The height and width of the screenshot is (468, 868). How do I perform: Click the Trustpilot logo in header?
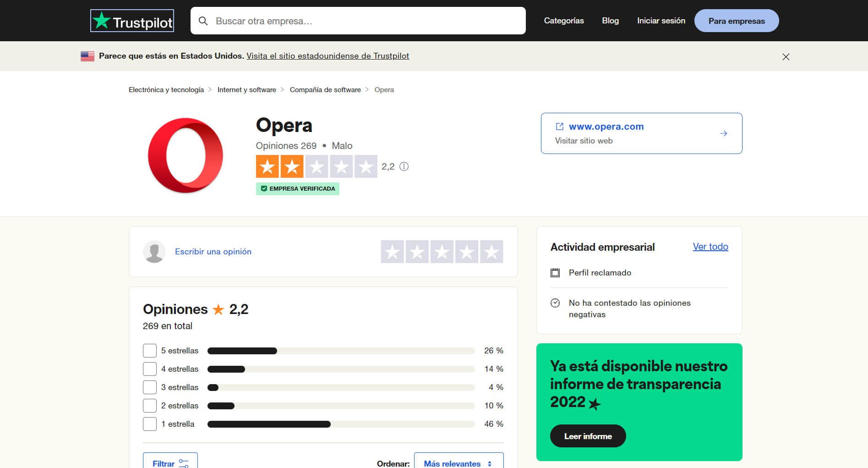click(x=132, y=21)
